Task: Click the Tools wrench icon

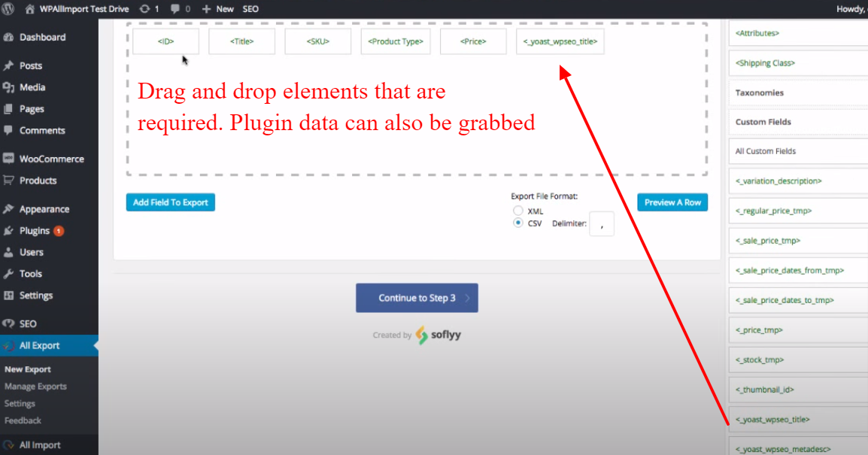Action: tap(8, 274)
